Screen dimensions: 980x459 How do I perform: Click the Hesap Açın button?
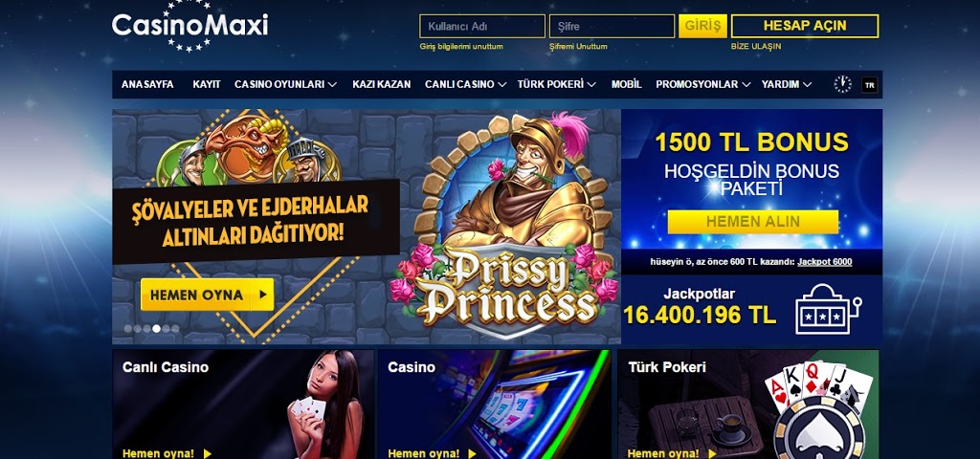(805, 26)
